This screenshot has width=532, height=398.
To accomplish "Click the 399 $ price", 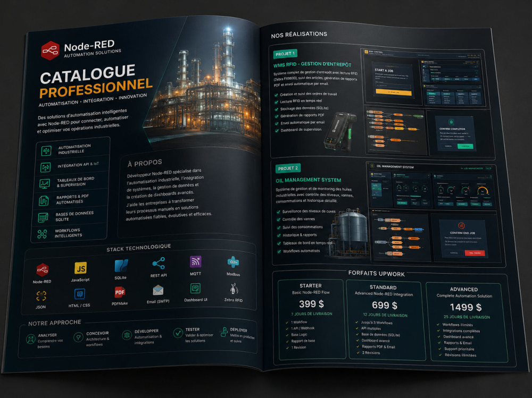I will pos(311,304).
